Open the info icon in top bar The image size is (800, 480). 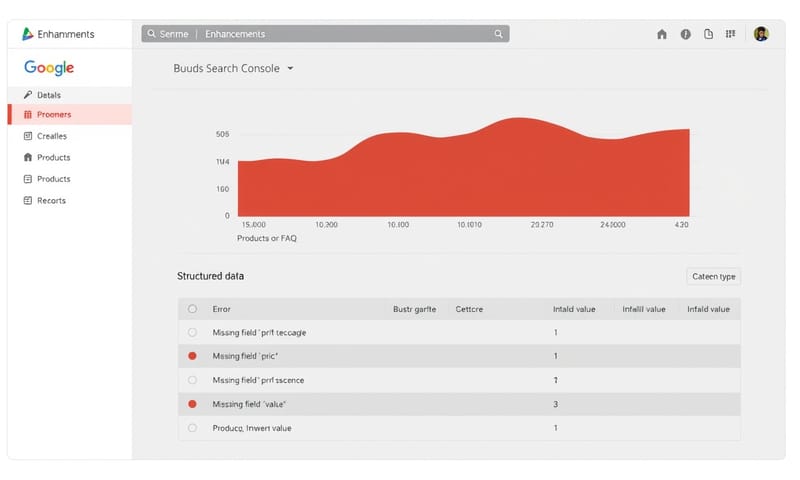(686, 34)
